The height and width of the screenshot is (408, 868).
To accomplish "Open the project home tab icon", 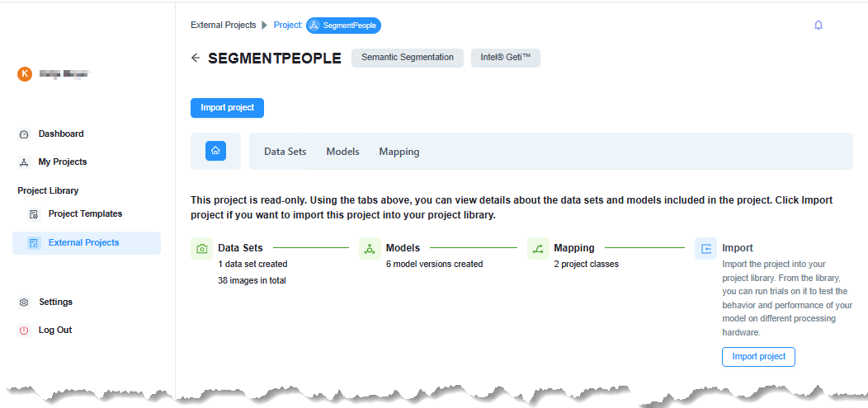I will tap(215, 151).
